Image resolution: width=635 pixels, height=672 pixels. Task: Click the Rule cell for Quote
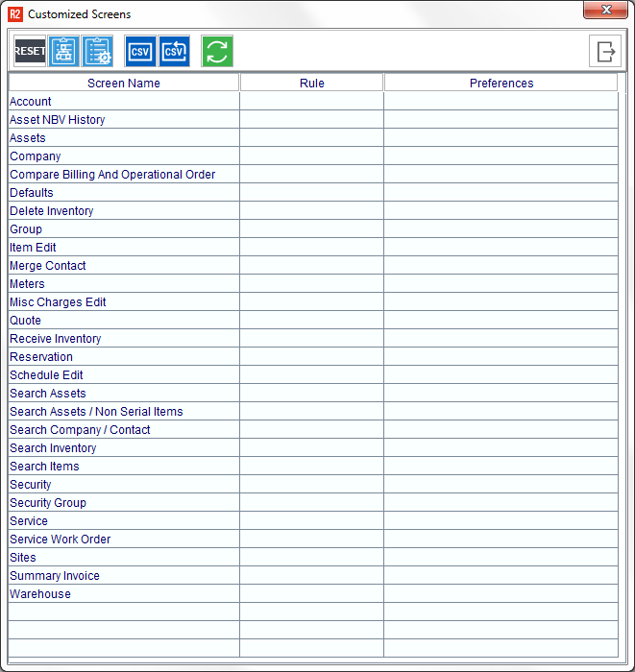(x=311, y=321)
